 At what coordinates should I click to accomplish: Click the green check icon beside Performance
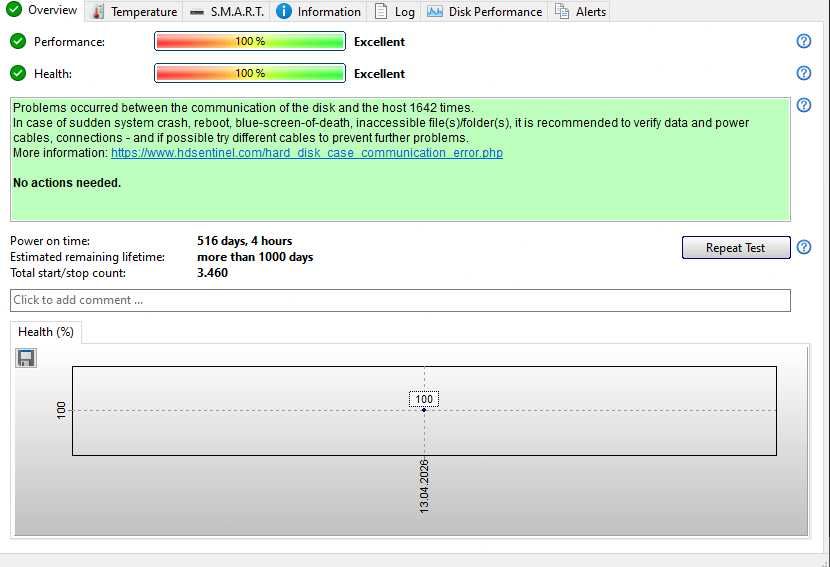point(18,41)
